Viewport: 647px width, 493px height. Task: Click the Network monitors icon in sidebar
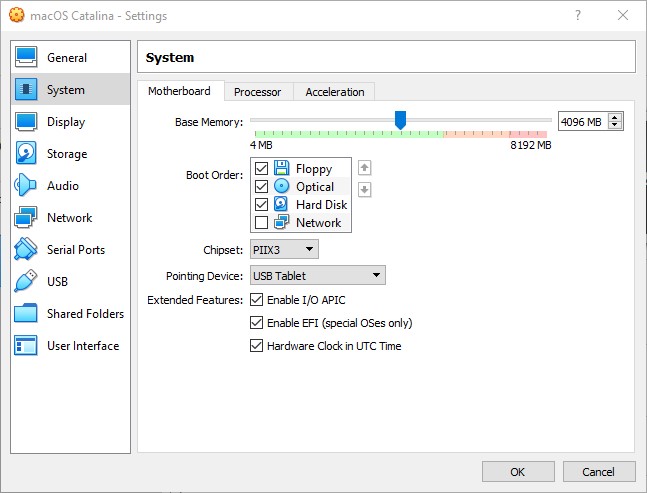[x=26, y=217]
